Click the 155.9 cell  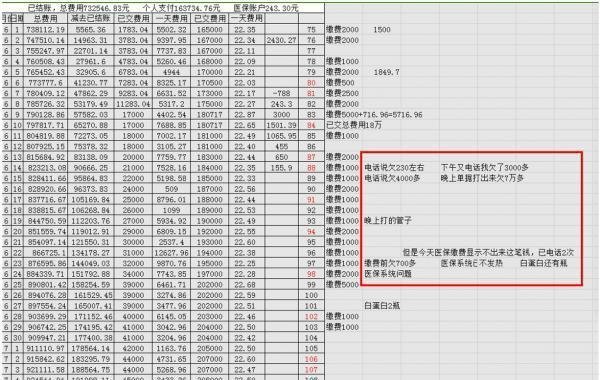click(281, 168)
